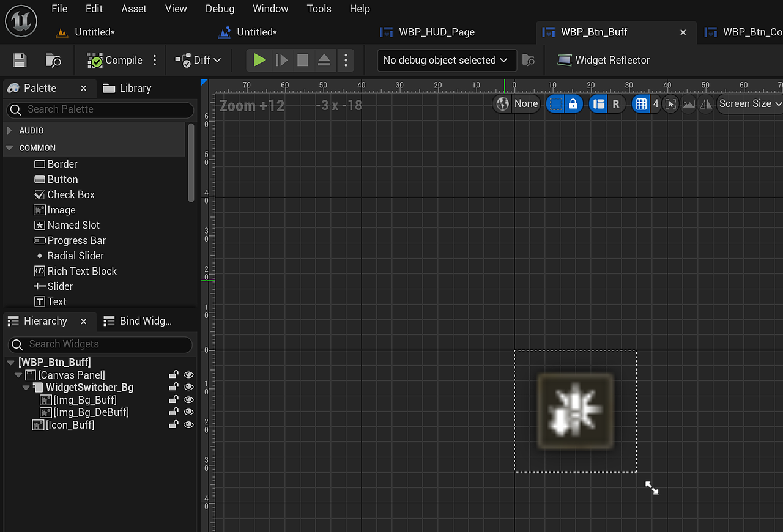The image size is (783, 532).
Task: Hide the Icon_Buff widget
Action: tap(188, 424)
